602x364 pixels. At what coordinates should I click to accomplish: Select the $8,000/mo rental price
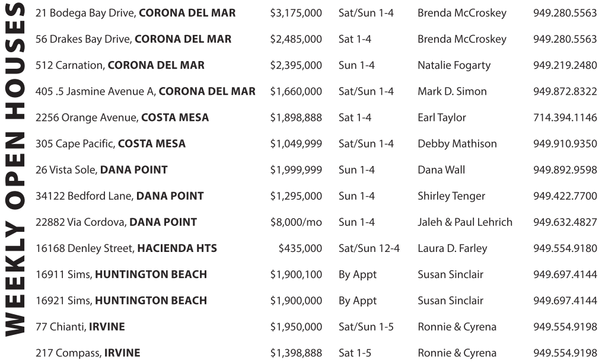296,222
